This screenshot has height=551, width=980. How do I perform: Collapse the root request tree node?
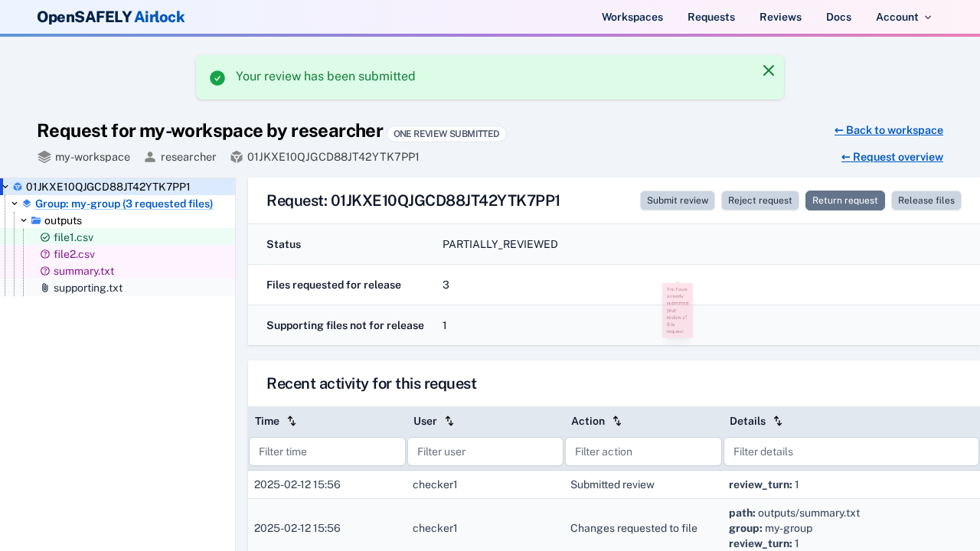click(5, 186)
